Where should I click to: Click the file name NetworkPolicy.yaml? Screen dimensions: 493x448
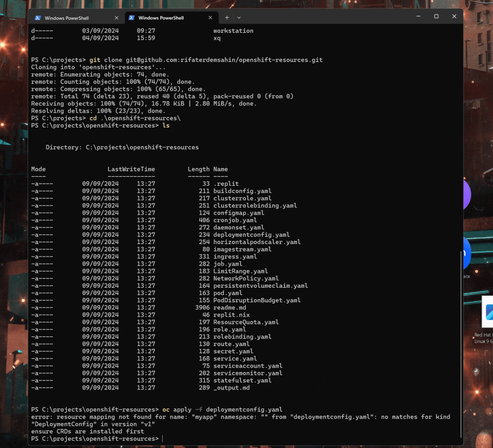(x=246, y=278)
